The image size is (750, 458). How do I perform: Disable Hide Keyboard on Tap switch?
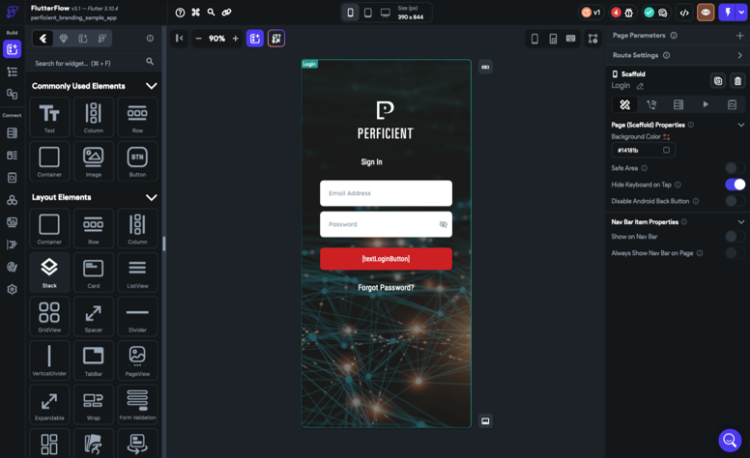click(x=735, y=184)
